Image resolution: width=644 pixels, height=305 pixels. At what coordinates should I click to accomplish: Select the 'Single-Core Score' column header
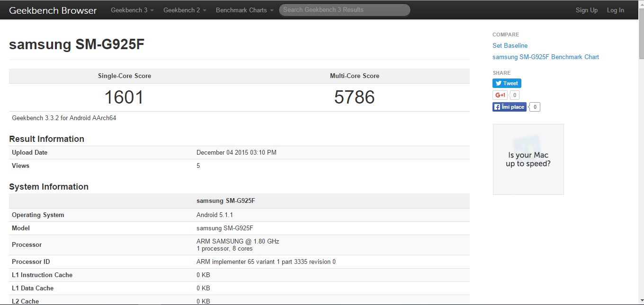(x=125, y=76)
